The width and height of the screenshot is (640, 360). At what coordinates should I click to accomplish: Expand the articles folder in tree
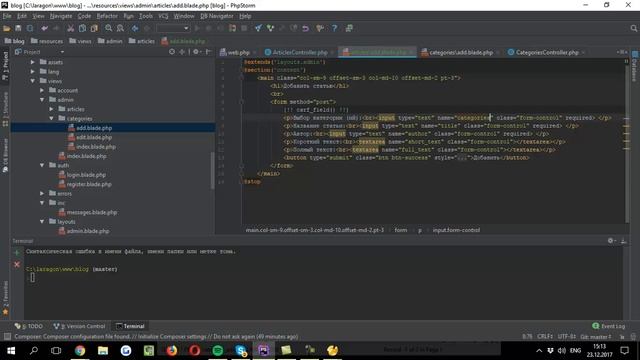coord(51,109)
